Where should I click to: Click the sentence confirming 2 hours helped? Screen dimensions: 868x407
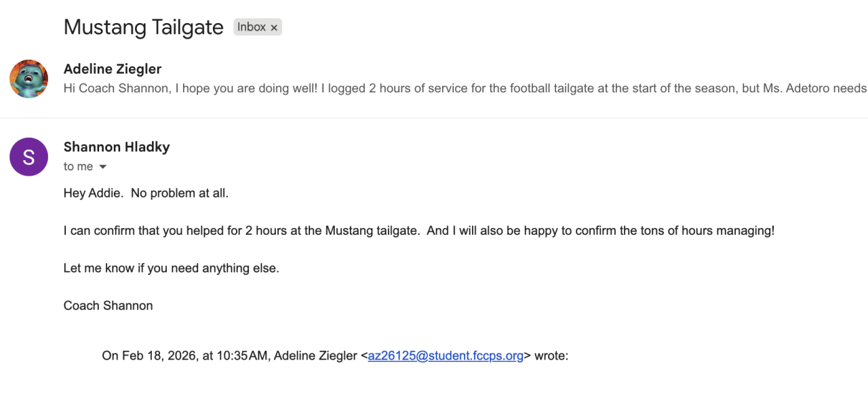point(244,231)
